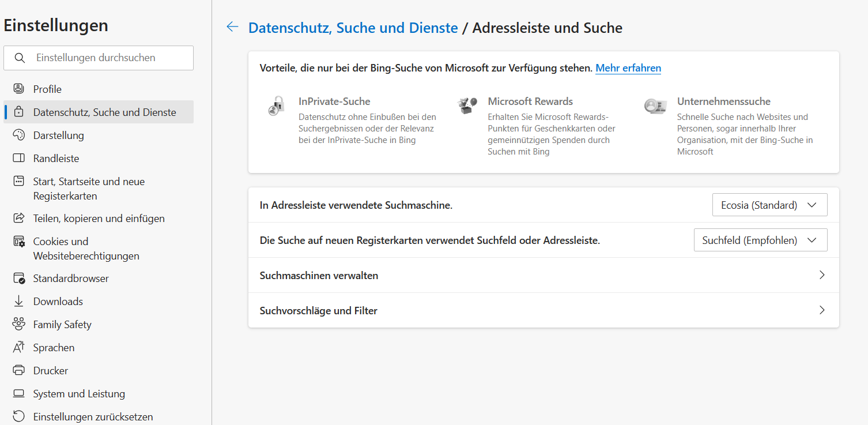Open the Ecosia (Standard) search engine dropdown

point(769,205)
